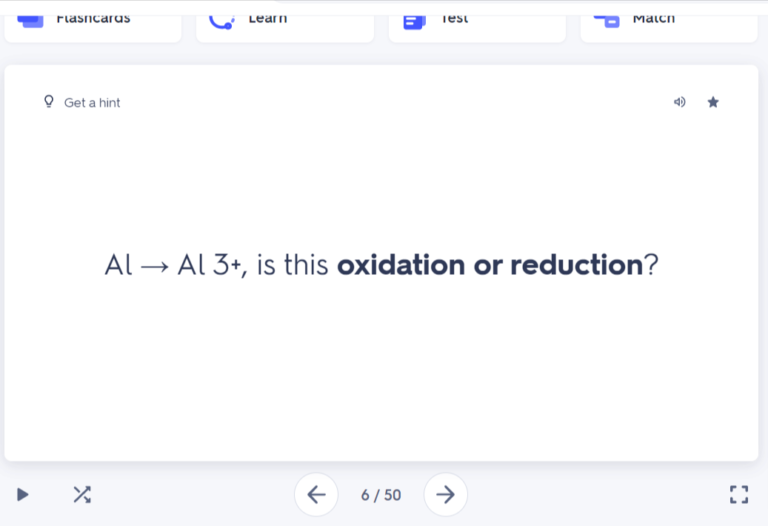Click the Flashcards mode icon
The width and height of the screenshot is (768, 526).
31,19
